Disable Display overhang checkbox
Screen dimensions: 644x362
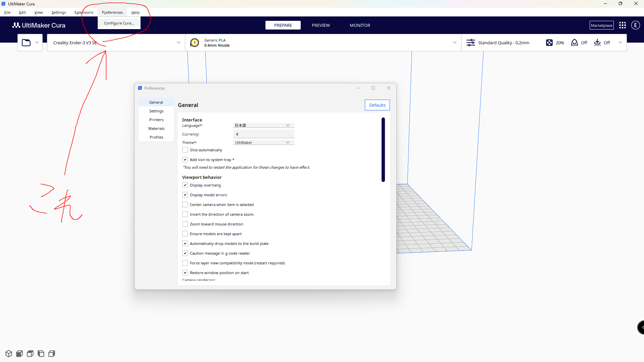[185, 185]
